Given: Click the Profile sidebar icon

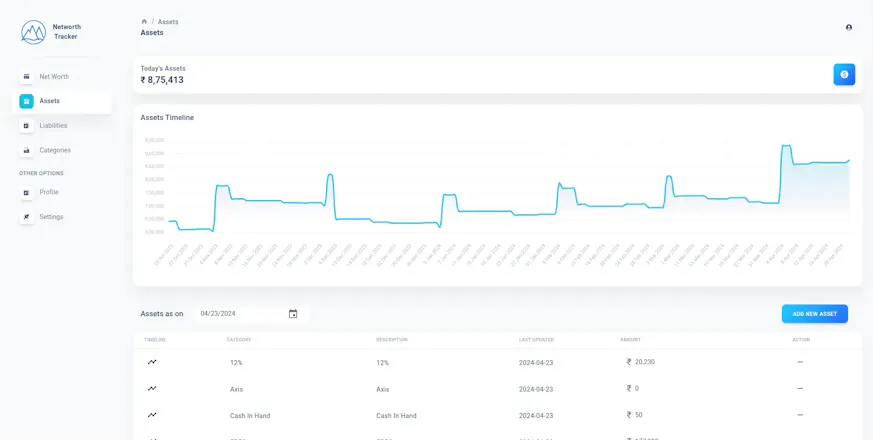Looking at the screenshot, I should coord(26,192).
